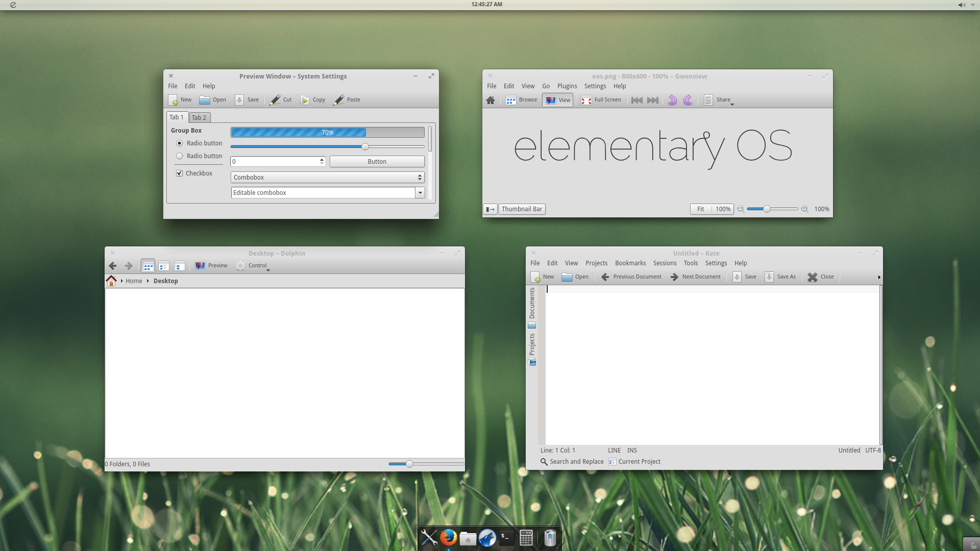The image size is (980, 551).
Task: Switch to Tab 2
Action: point(199,118)
